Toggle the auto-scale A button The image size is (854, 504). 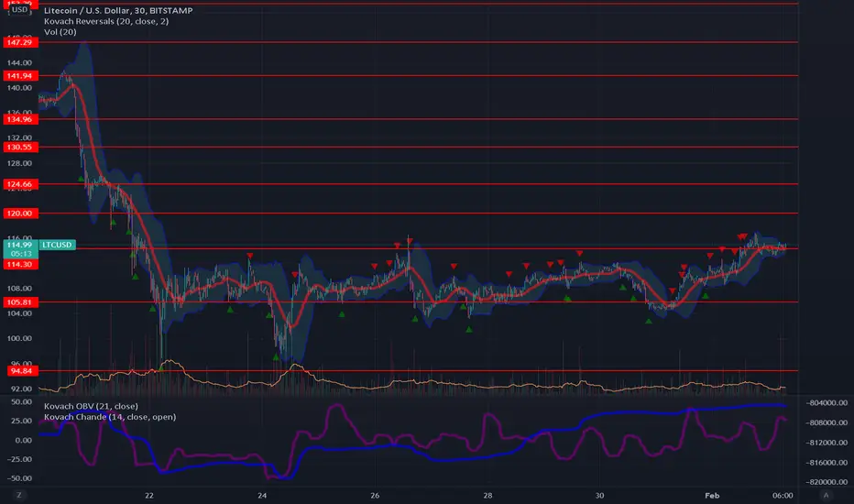[x=827, y=495]
